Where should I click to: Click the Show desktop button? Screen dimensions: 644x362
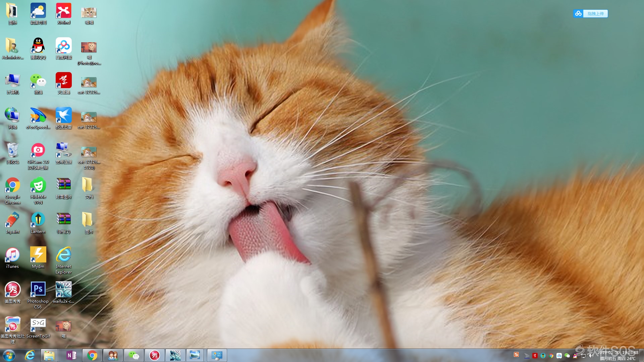tap(642, 355)
